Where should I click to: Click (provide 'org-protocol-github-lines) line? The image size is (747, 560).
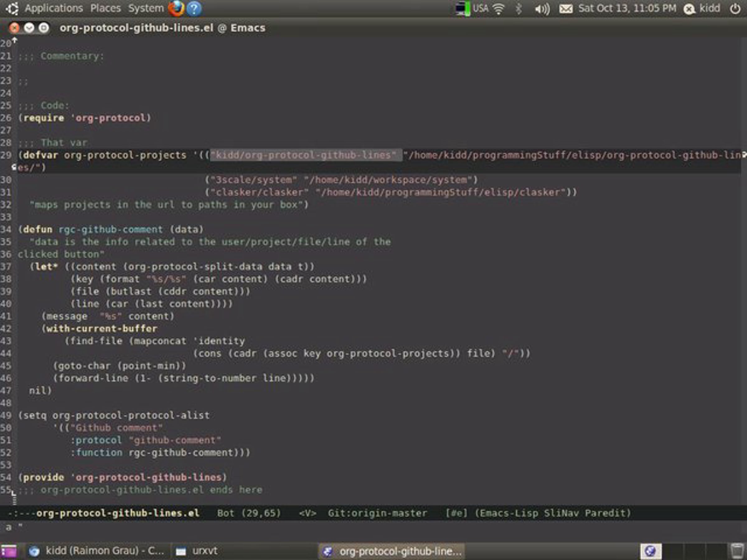(x=122, y=477)
